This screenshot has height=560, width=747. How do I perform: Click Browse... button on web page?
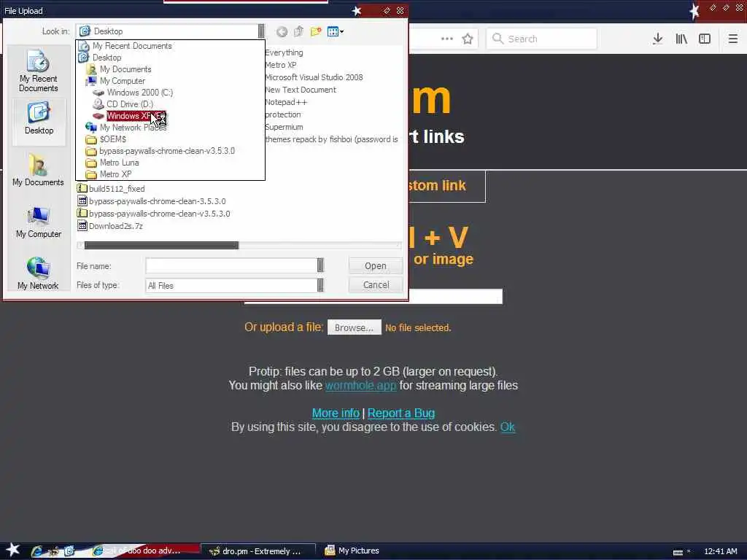click(x=354, y=327)
